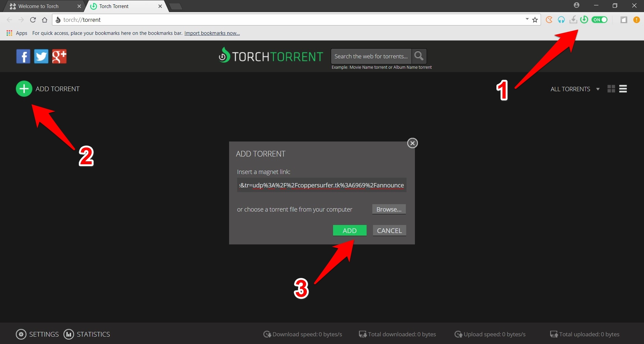Click the orange alert icon in toolbar
The image size is (644, 344).
[x=636, y=20]
